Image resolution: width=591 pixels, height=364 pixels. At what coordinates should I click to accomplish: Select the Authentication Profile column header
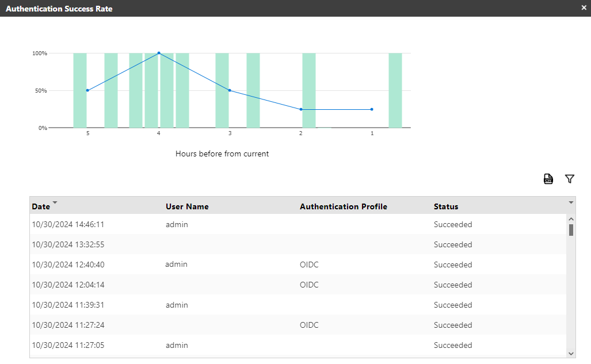[343, 206]
